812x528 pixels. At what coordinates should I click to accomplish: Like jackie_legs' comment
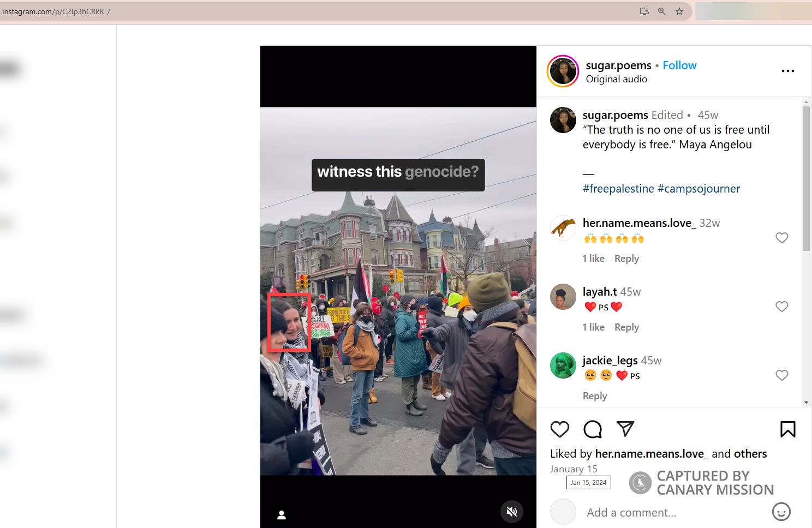[781, 375]
